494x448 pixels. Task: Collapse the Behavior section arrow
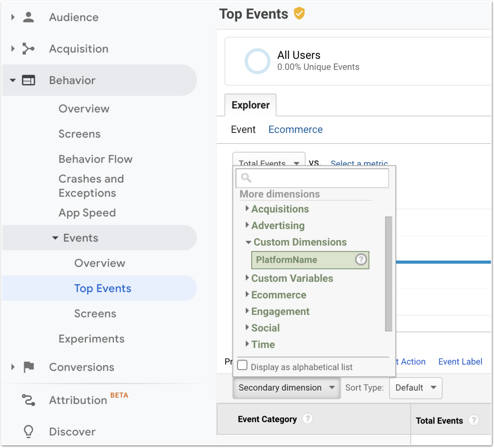[x=13, y=80]
